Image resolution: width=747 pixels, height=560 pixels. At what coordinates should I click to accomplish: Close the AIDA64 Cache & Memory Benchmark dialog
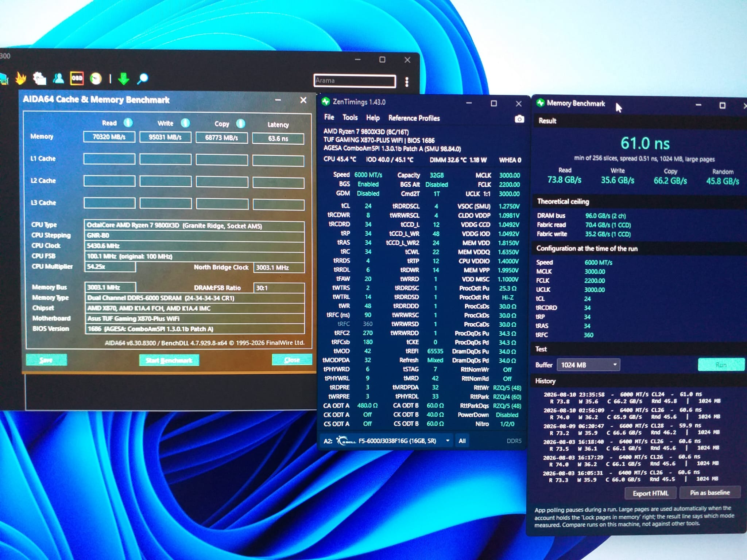(x=303, y=100)
